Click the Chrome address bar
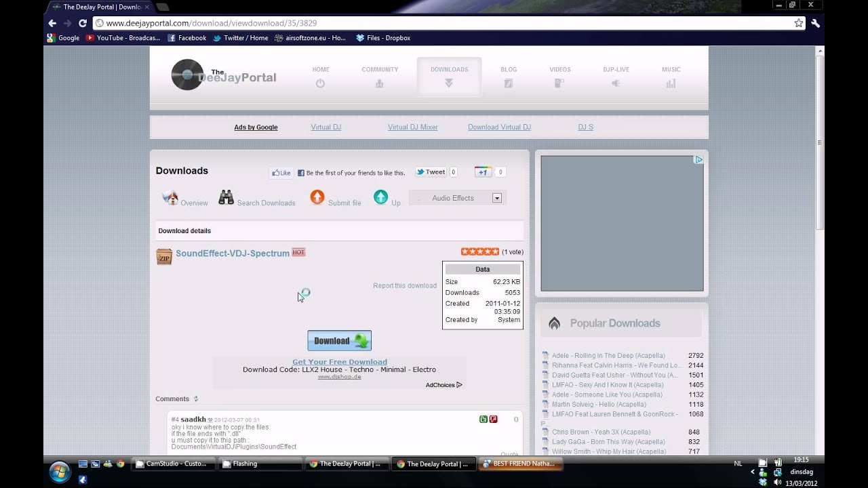This screenshot has height=488, width=868. (x=448, y=23)
